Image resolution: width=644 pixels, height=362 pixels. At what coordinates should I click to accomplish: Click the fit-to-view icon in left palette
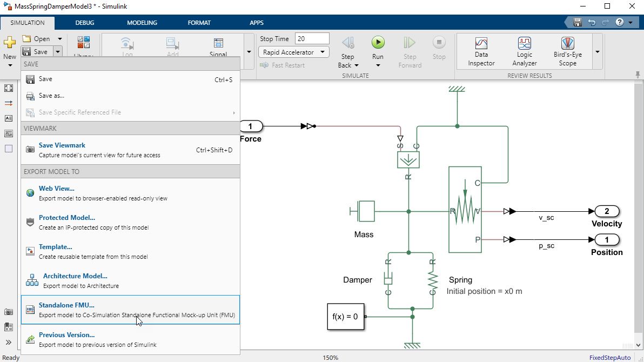(x=9, y=88)
